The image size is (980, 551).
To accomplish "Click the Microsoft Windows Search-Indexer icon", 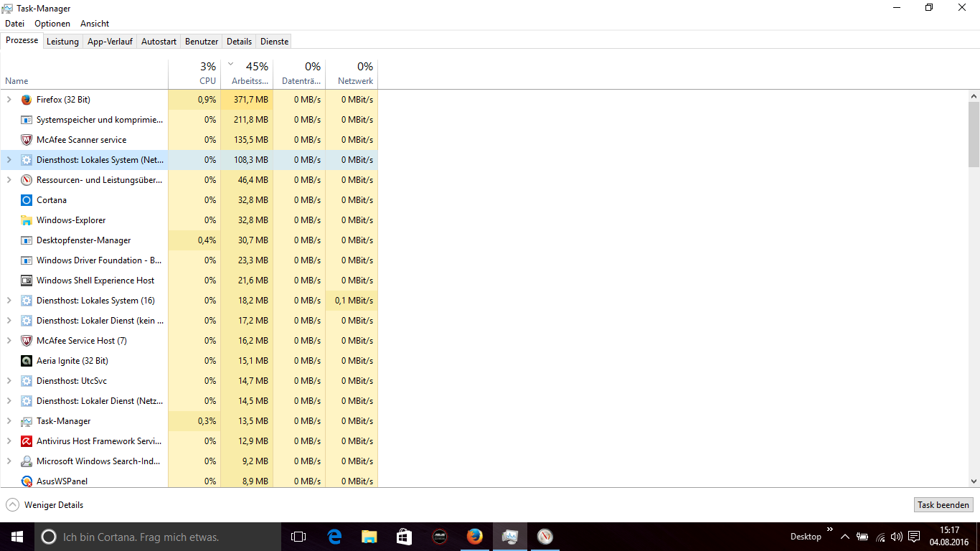I will point(27,461).
